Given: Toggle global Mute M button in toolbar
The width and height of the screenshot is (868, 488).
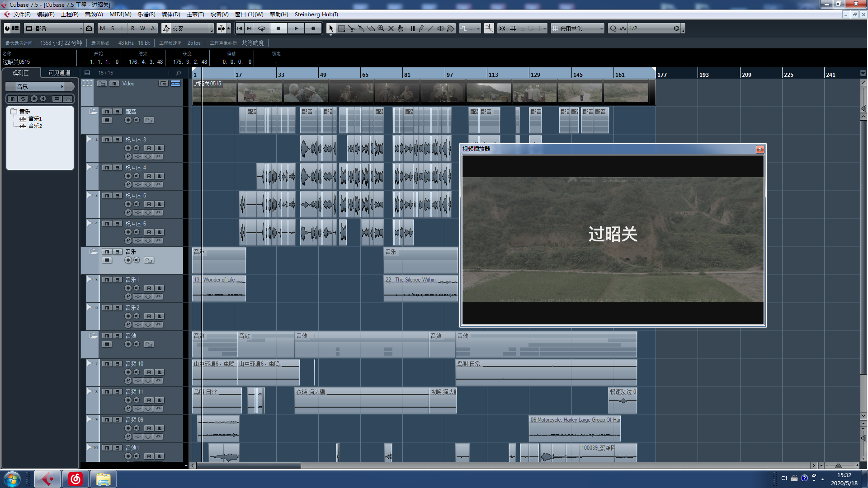Looking at the screenshot, I should point(103,28).
